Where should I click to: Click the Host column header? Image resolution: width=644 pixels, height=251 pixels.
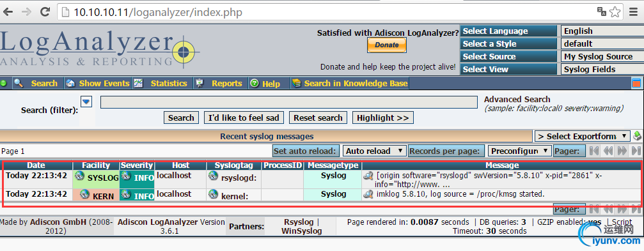click(181, 165)
